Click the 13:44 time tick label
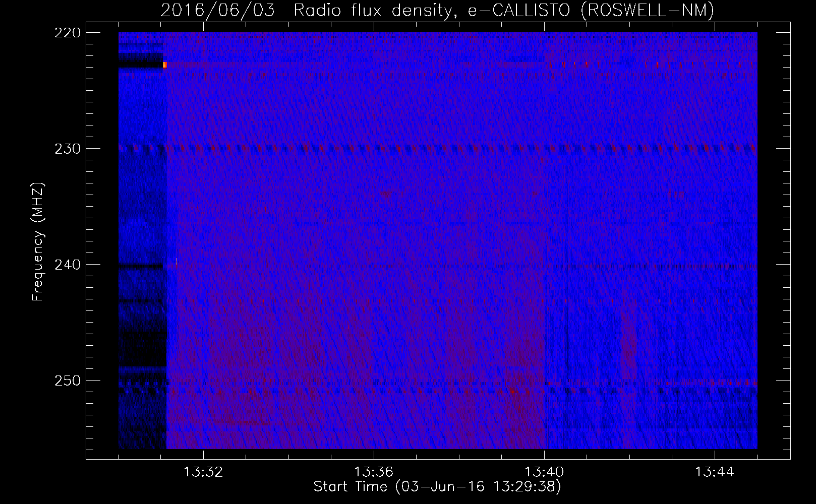The width and height of the screenshot is (816, 504). pos(715,472)
